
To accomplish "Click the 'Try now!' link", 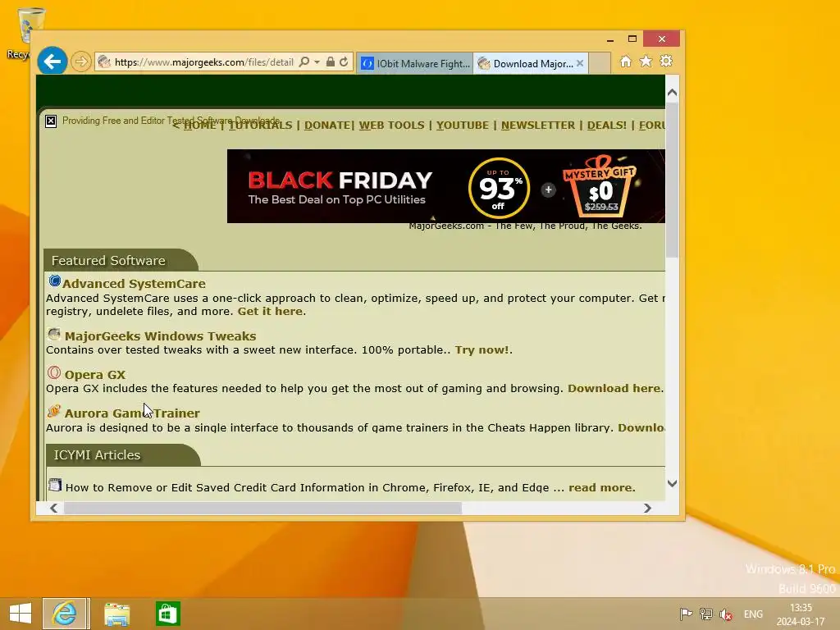I will pos(482,349).
